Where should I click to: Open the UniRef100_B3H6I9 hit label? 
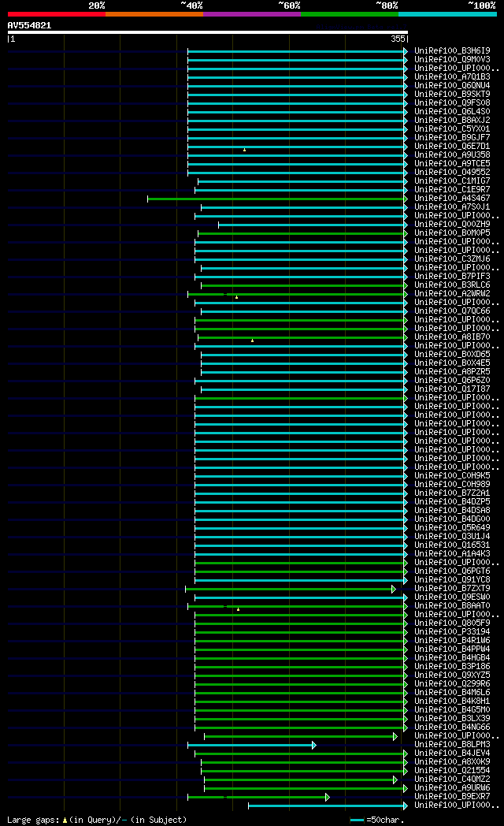pos(452,51)
